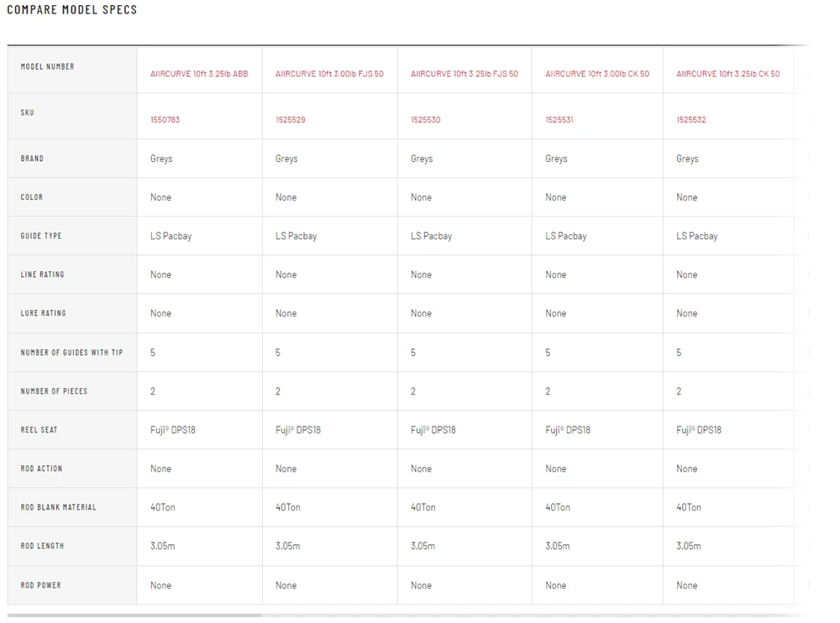Click the horizontal scrollbar thumb below the table

point(134,615)
